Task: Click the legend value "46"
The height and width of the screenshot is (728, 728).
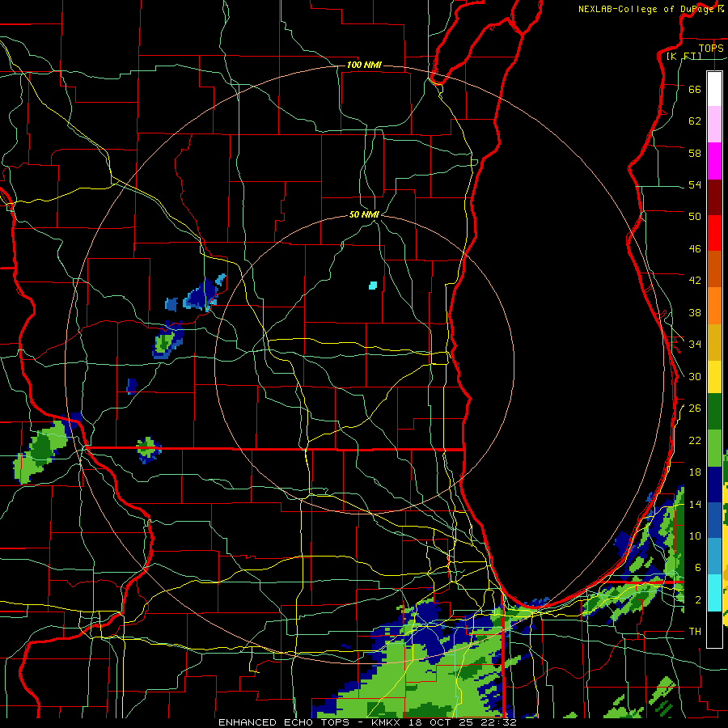Action: (695, 249)
